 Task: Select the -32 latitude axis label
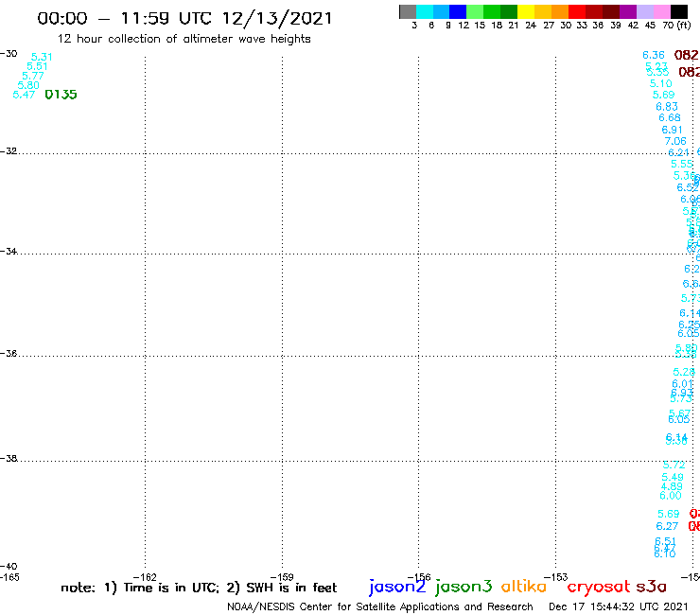(9, 151)
